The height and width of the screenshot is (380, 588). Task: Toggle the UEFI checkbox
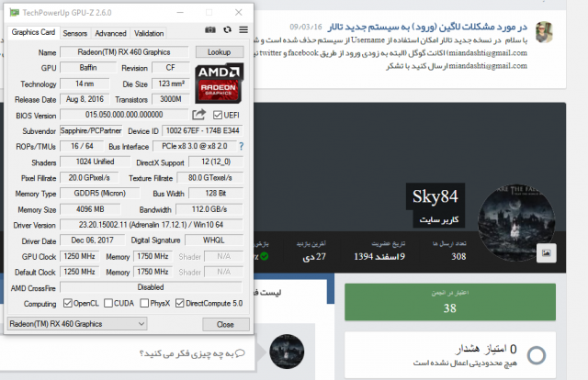(218, 115)
